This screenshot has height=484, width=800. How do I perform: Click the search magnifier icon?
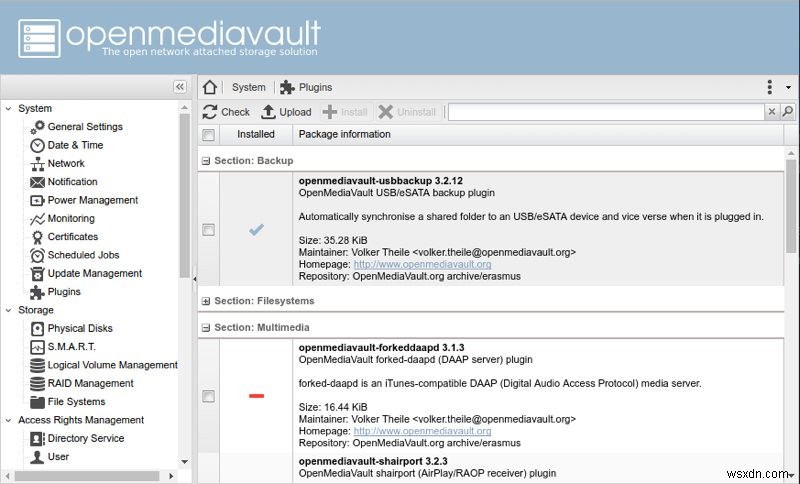[788, 111]
